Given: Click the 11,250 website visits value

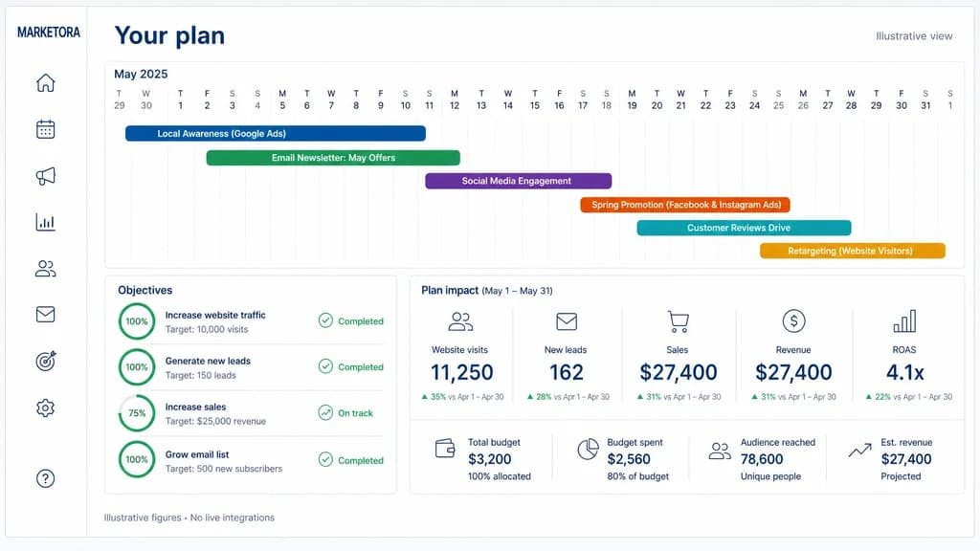Looking at the screenshot, I should 462,373.
